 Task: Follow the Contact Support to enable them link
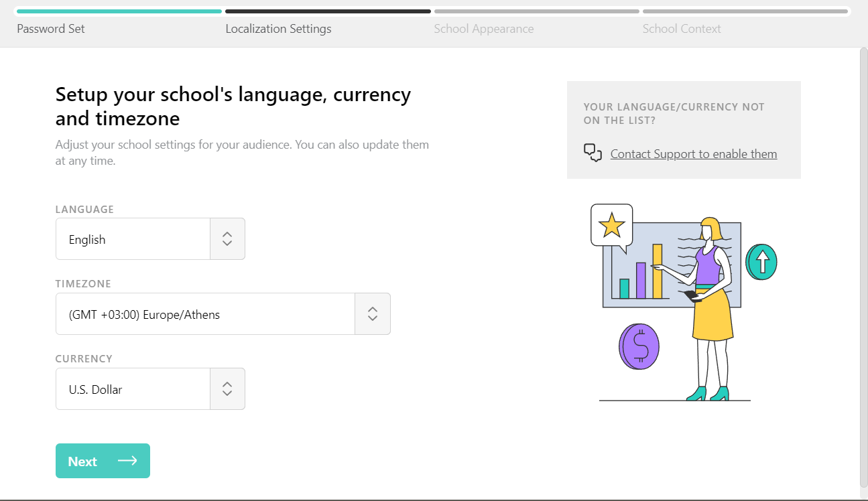(x=694, y=154)
